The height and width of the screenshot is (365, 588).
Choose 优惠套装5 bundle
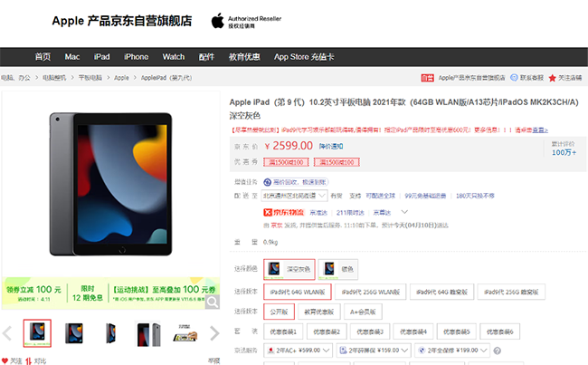456,331
